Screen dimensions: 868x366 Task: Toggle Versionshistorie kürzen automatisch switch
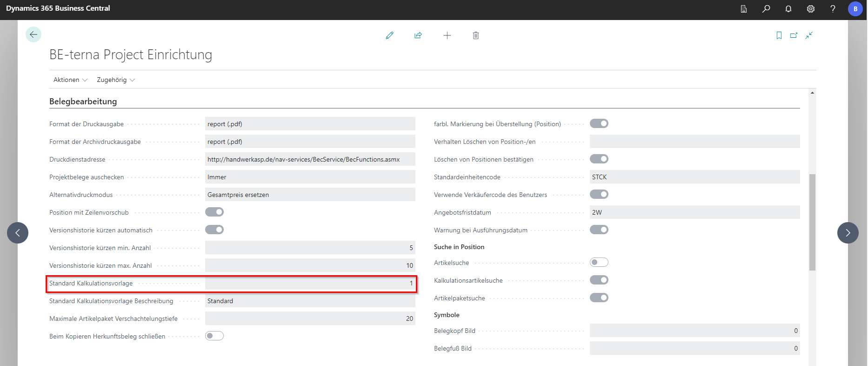(x=214, y=230)
